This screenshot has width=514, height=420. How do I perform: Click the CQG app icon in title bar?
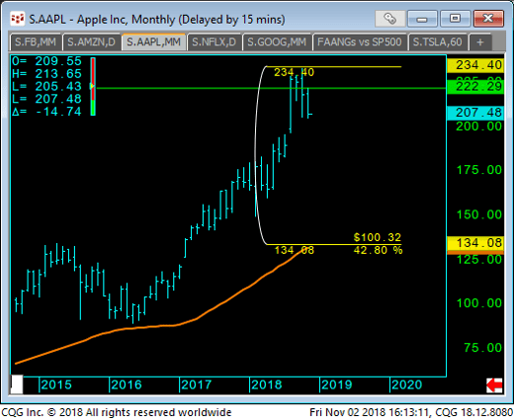18,19
